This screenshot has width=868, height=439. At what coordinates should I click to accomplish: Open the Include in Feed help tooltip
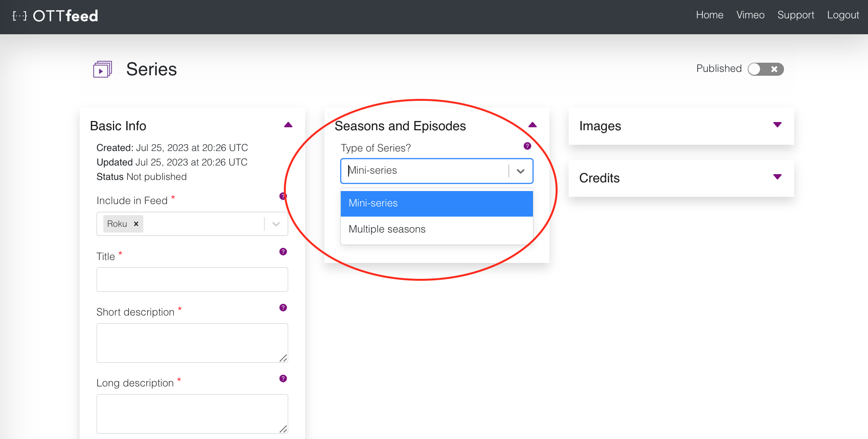(282, 196)
